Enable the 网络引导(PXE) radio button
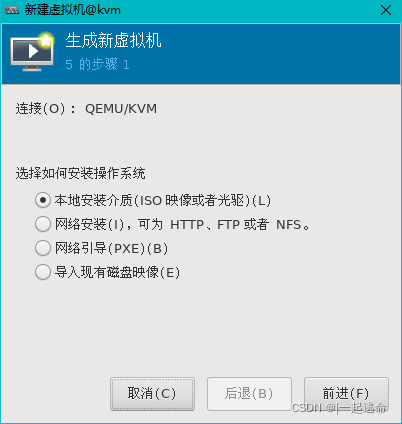402x424 pixels. tap(43, 248)
